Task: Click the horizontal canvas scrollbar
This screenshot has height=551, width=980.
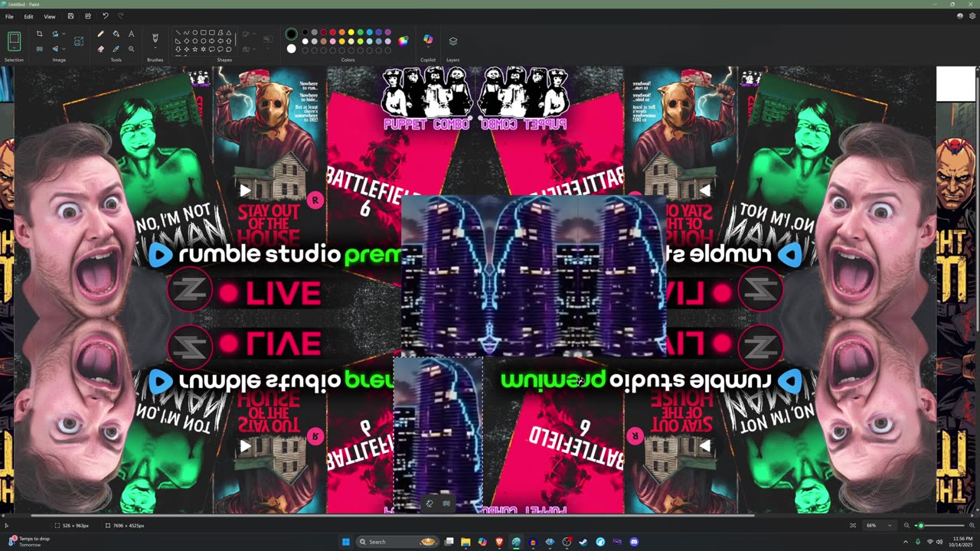Action: tap(392, 516)
